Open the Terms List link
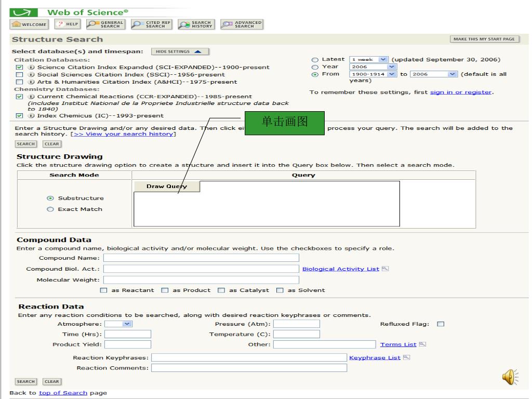This screenshot has width=532, height=399. click(x=398, y=345)
